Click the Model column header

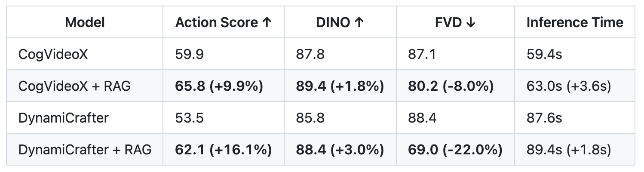coord(85,22)
